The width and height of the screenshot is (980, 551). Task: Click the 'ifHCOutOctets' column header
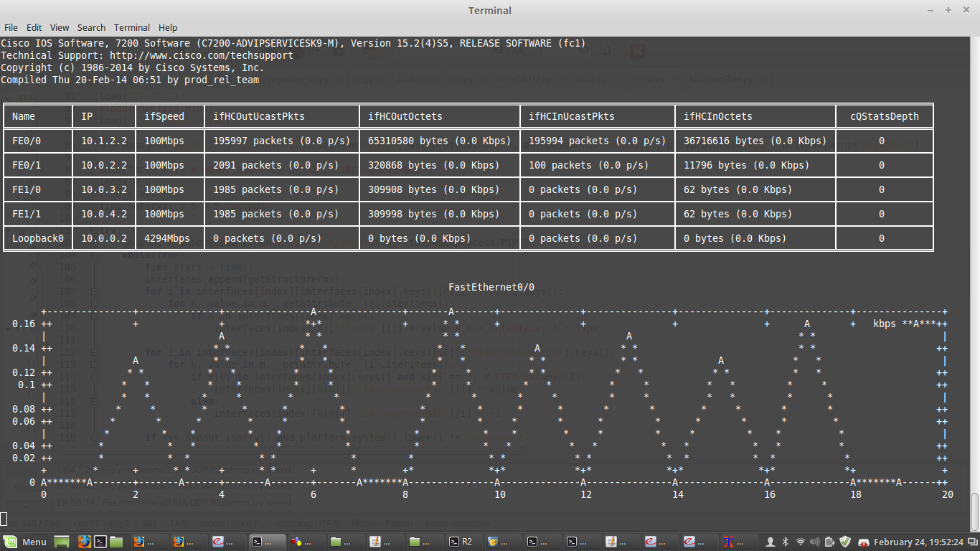(405, 116)
